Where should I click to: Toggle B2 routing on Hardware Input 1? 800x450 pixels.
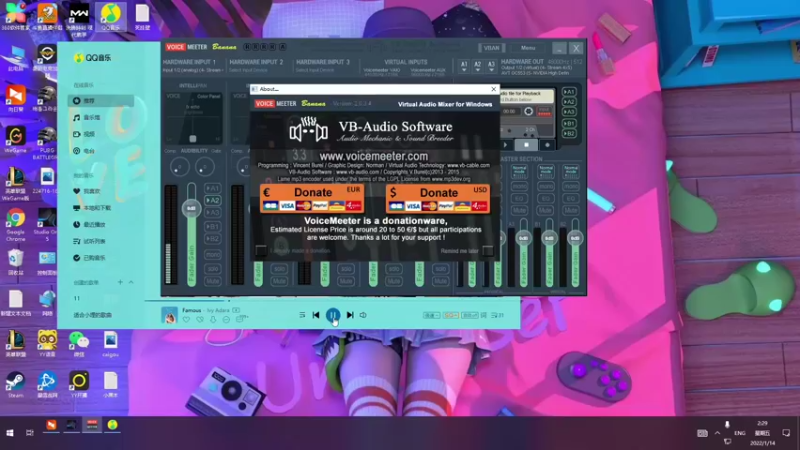point(212,239)
